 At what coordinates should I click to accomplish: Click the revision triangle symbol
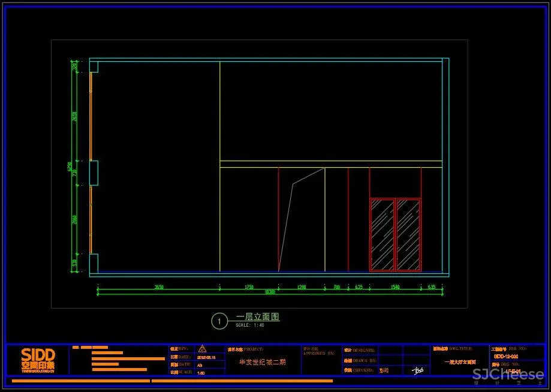202,348
